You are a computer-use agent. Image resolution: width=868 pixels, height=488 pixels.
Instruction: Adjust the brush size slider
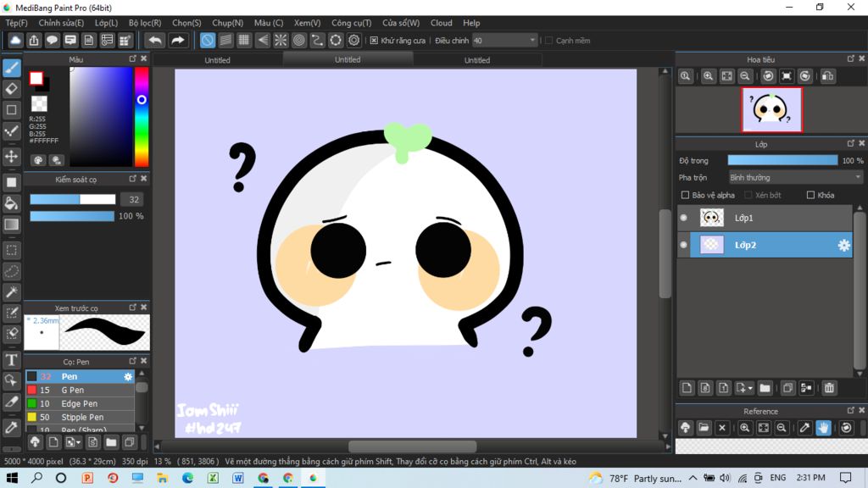(73, 199)
